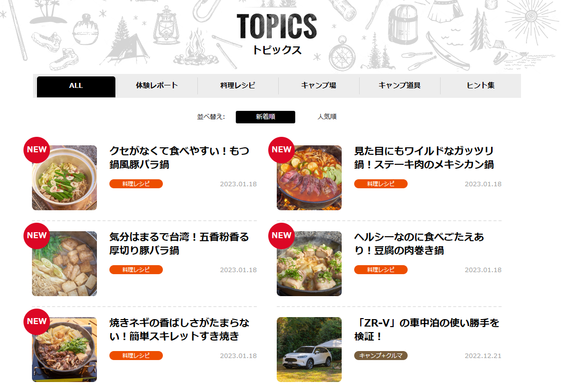Open the もつ鍋風豚バラ鍋 thumbnail
Screen dimensions: 561x392
tap(64, 178)
